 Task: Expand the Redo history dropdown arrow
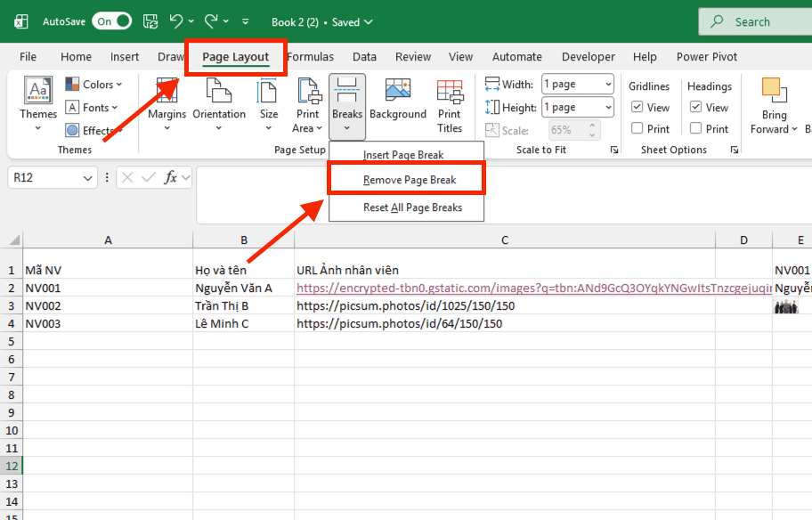226,21
